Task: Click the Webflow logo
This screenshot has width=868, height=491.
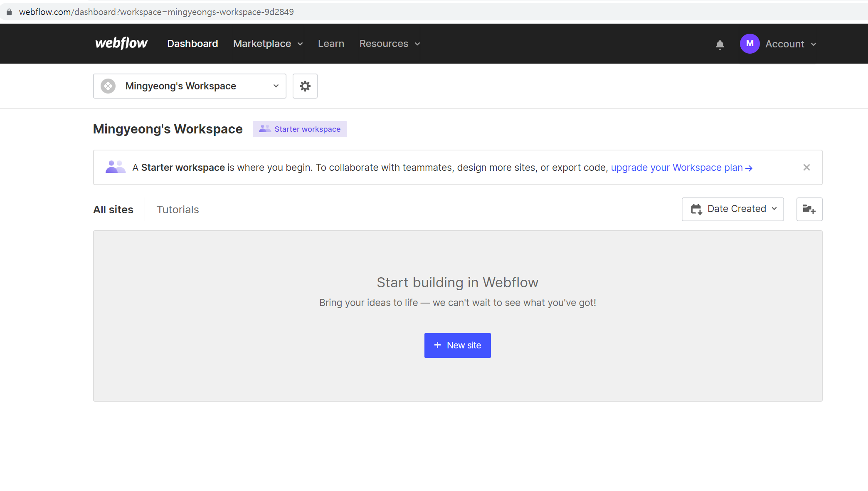Action: [x=121, y=43]
